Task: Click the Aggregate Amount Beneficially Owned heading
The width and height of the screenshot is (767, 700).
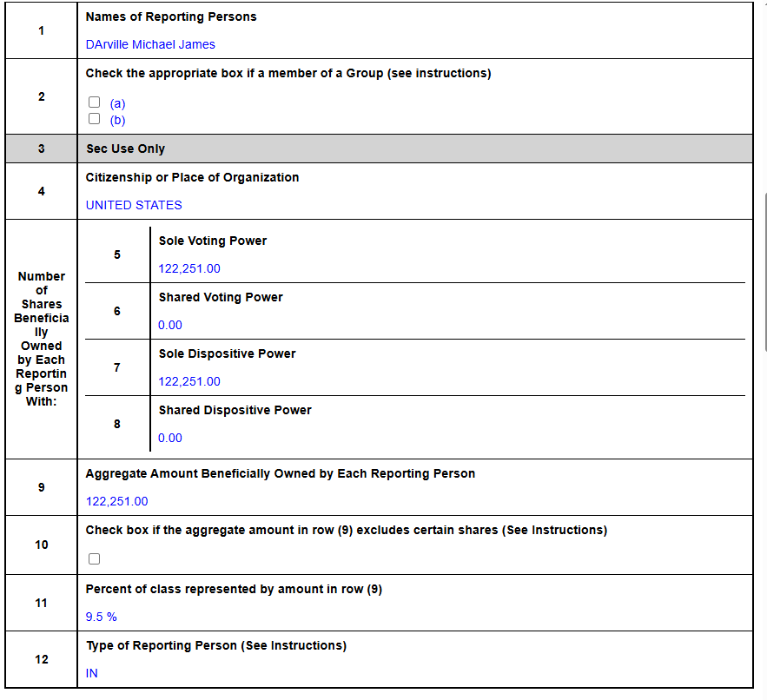Action: (x=281, y=474)
